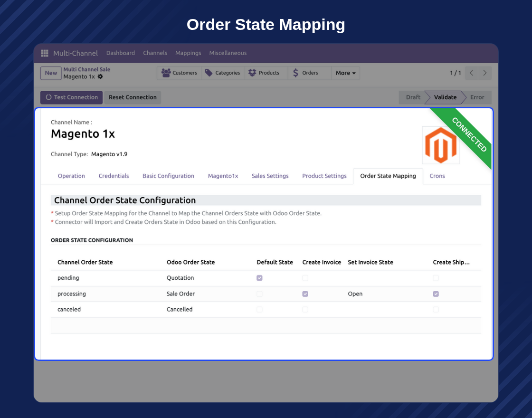This screenshot has height=418, width=532.
Task: Click the Test Connection button
Action: pos(72,97)
